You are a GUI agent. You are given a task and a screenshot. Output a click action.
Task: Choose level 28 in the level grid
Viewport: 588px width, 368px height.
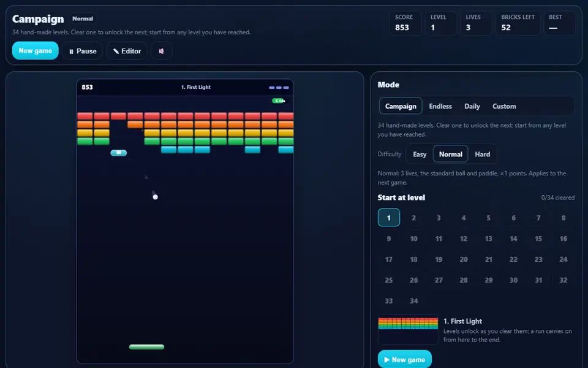click(464, 280)
